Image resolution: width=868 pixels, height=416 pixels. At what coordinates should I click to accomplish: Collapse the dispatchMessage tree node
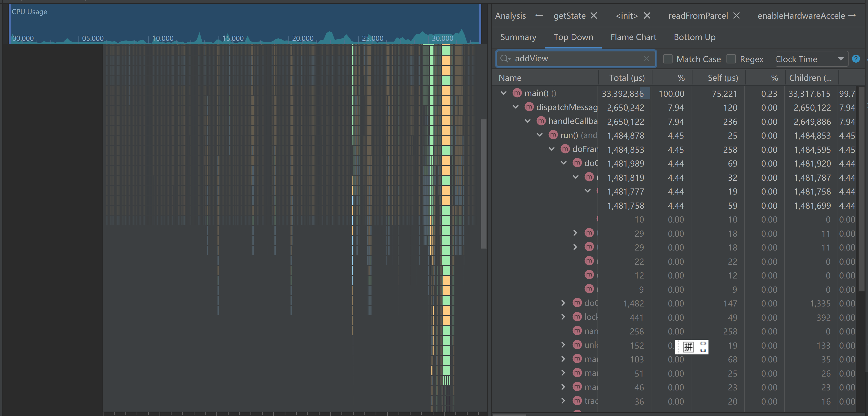[516, 107]
